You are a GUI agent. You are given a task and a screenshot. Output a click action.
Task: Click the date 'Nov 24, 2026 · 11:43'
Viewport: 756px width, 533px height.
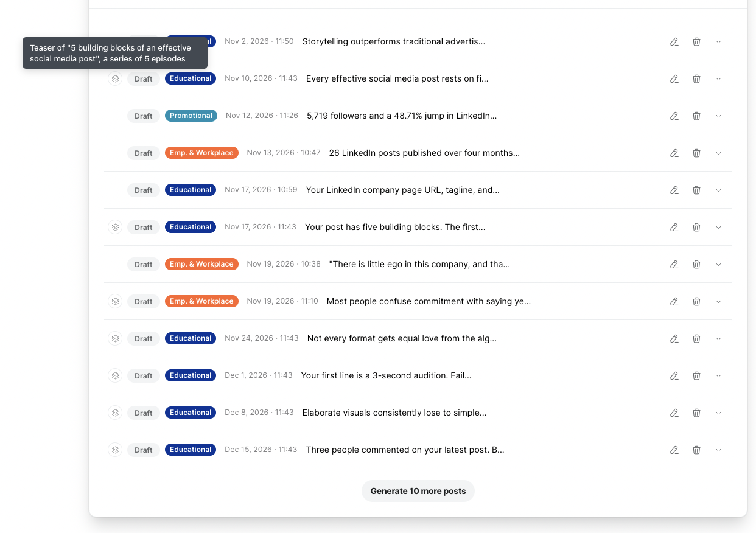262,338
